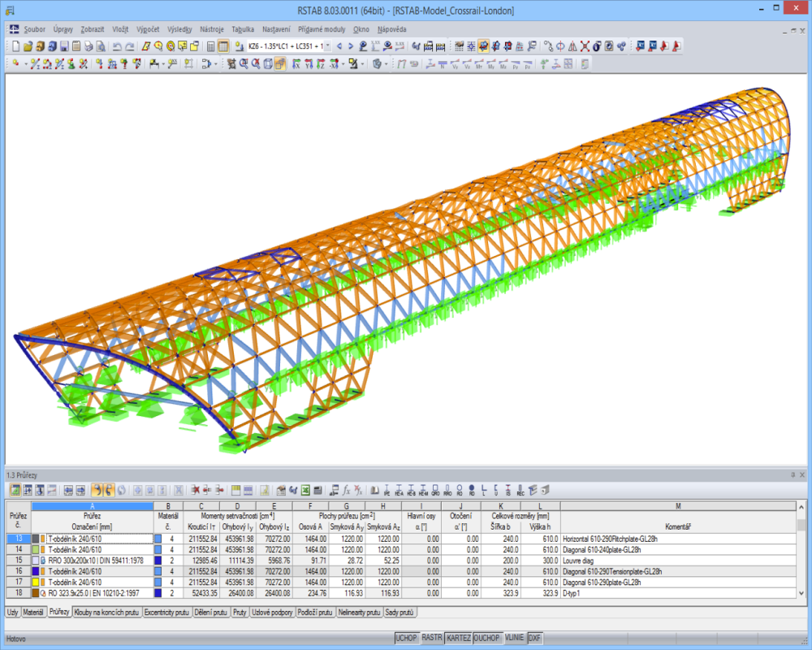Screen dimensions: 812x650
Task: Click the fx formula icon in table toolbar
Action: [x=347, y=490]
